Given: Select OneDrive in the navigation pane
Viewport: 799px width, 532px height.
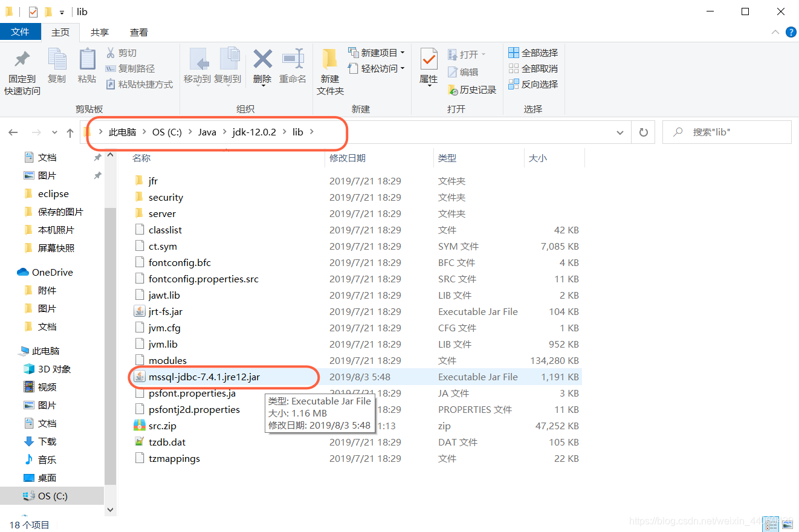Looking at the screenshot, I should click(x=53, y=273).
